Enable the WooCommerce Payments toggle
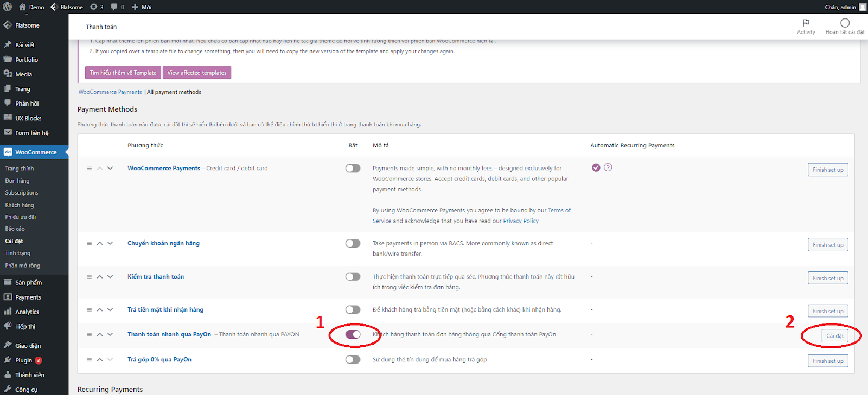This screenshot has height=395, width=868. coord(353,169)
